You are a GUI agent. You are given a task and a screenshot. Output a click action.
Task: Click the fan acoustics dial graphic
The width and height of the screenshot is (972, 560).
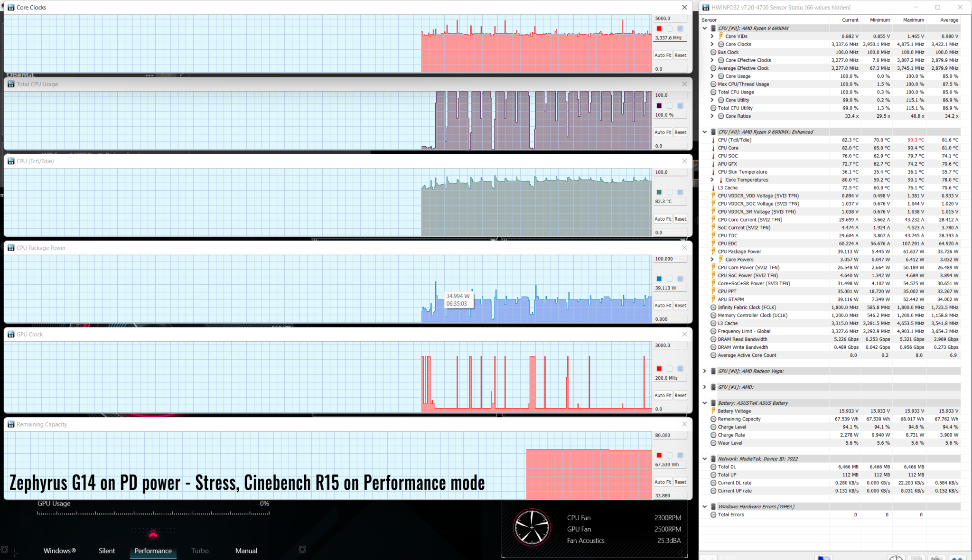pos(532,527)
